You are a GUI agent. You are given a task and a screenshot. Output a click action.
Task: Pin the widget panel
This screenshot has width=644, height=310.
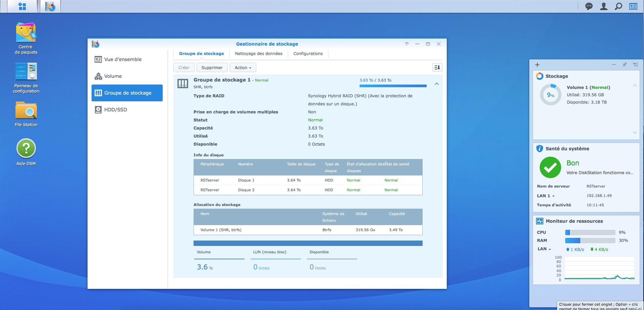click(x=624, y=65)
